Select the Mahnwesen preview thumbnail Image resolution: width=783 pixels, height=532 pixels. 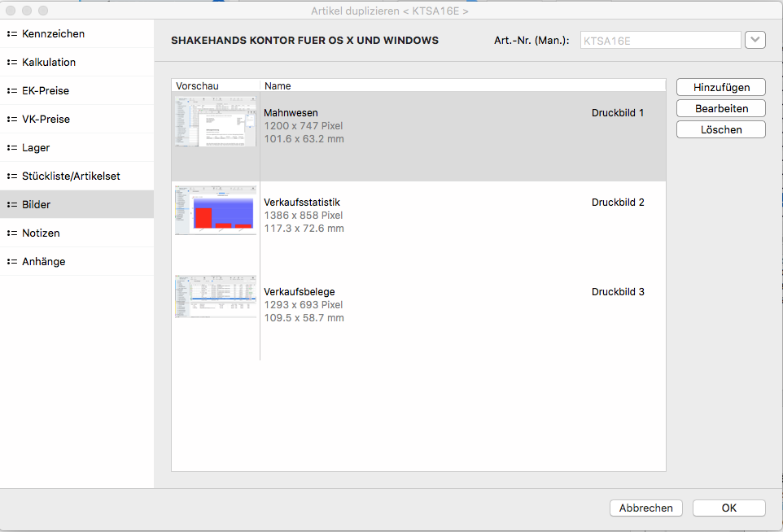[215, 122]
